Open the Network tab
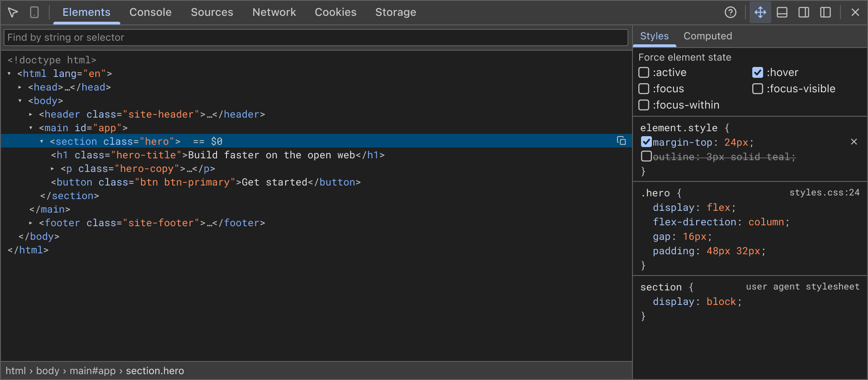 pos(274,12)
